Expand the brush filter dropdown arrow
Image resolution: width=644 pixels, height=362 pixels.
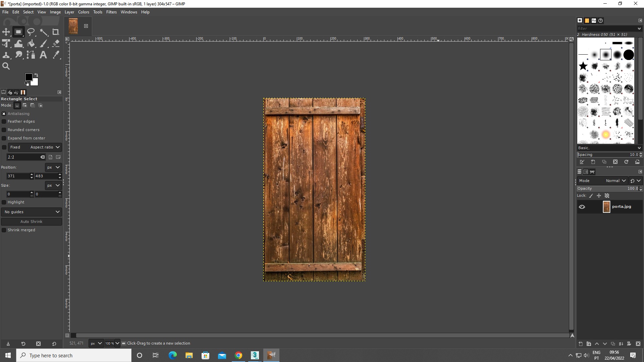[639, 28]
